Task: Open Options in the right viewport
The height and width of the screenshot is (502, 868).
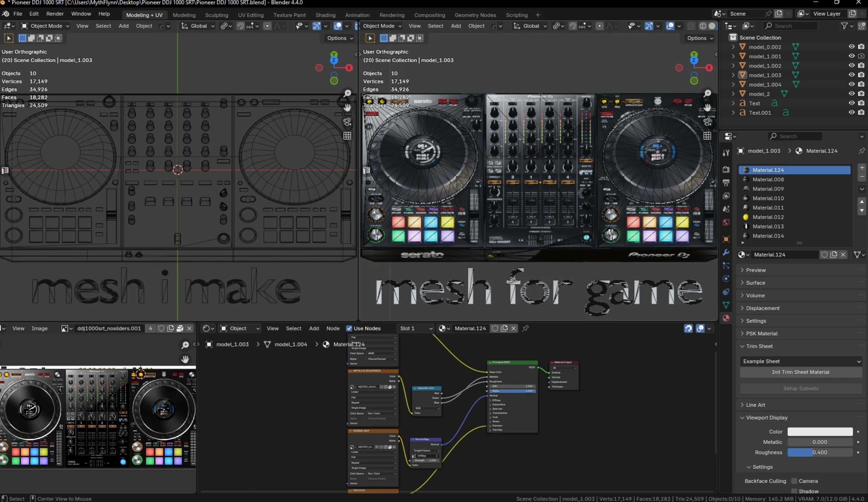Action: pos(700,38)
